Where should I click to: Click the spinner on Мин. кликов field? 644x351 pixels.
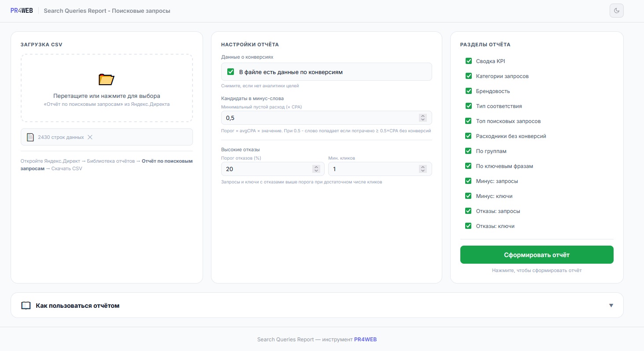point(423,169)
